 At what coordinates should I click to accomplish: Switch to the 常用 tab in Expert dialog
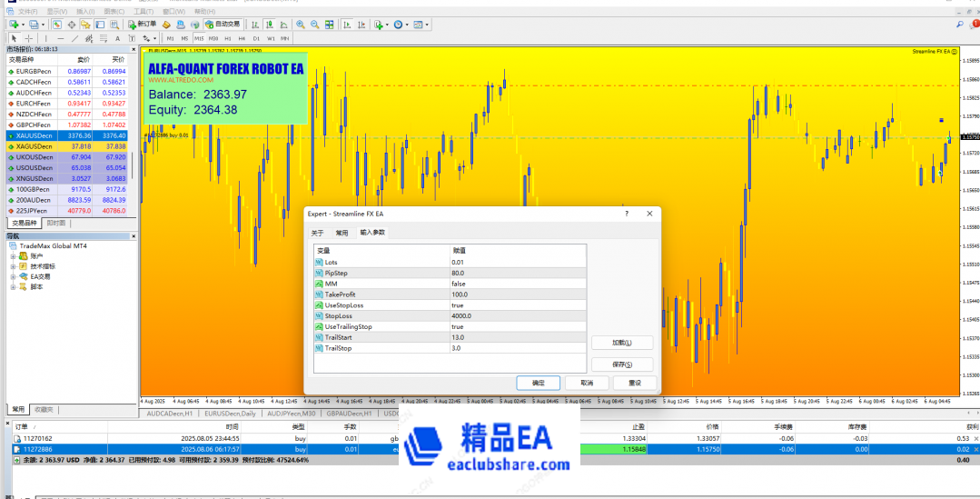[x=342, y=233]
